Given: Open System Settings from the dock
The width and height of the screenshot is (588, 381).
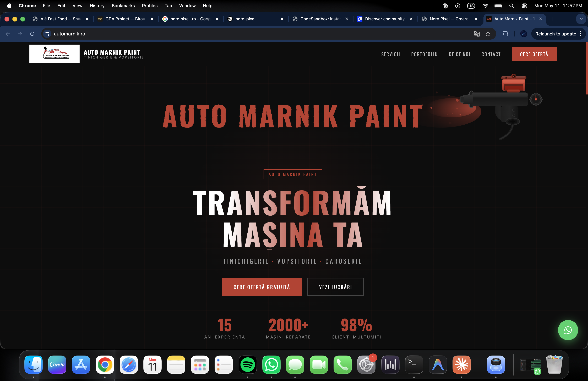Looking at the screenshot, I should click(x=366, y=364).
